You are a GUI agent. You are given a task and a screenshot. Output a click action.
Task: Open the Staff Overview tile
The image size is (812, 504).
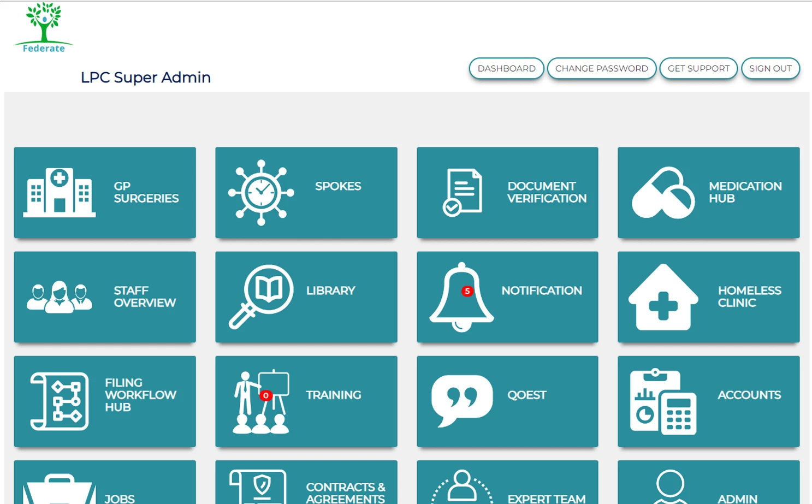[x=105, y=297]
